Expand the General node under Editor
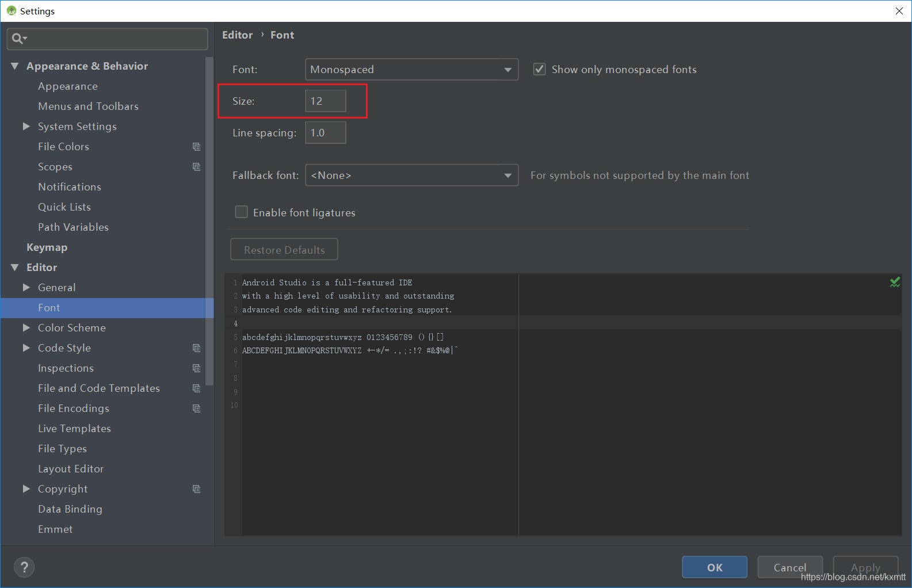This screenshot has height=588, width=912. (x=26, y=287)
